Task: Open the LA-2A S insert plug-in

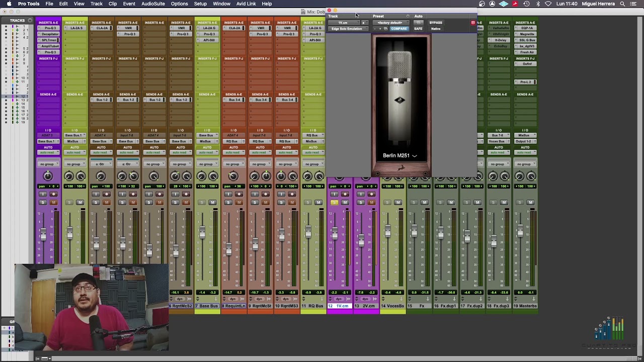Action: click(75, 28)
